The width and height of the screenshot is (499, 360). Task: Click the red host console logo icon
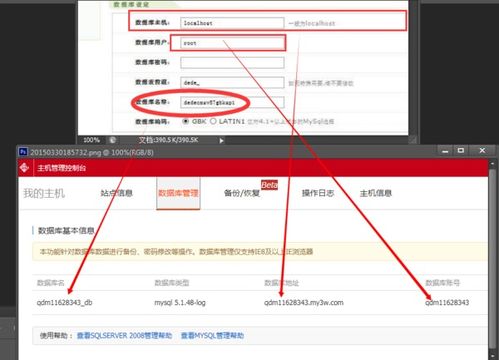pyautogui.click(x=24, y=168)
